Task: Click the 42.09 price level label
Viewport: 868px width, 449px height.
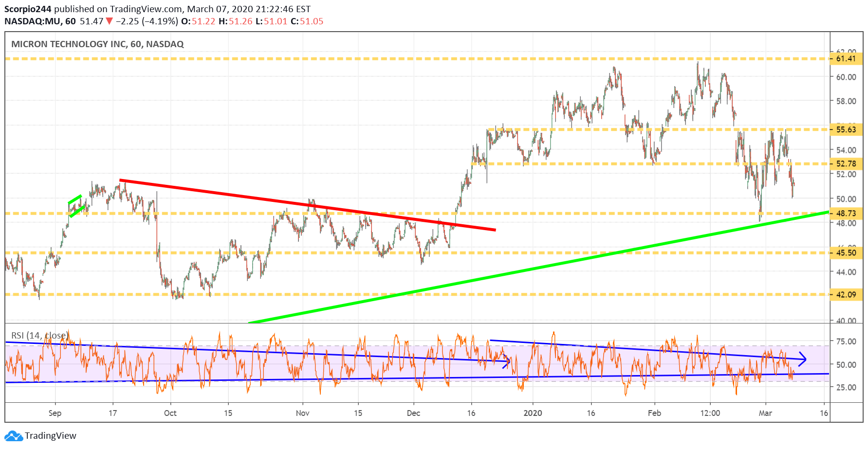Action: coord(846,294)
